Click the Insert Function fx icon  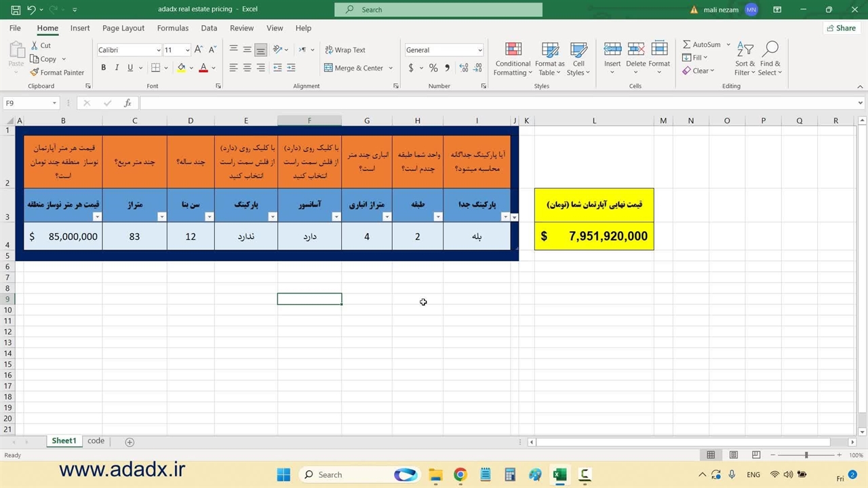[x=127, y=103]
